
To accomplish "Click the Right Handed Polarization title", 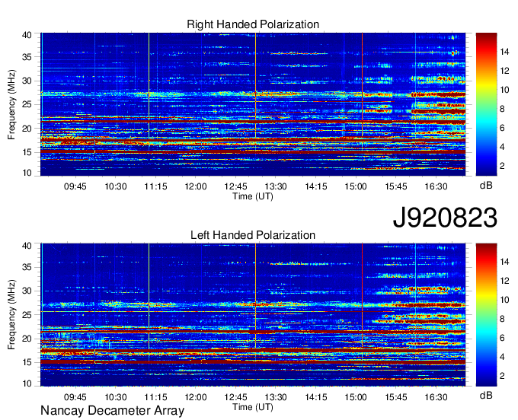I will tap(253, 24).
